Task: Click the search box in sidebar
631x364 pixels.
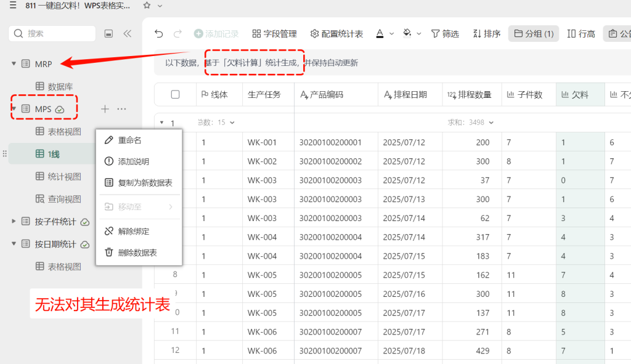Action: (52, 33)
